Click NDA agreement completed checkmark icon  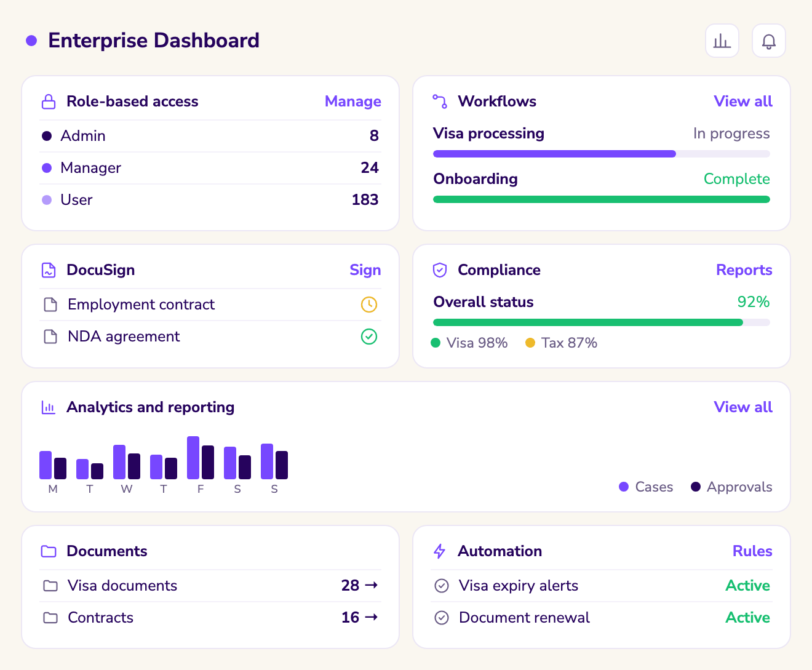click(369, 337)
